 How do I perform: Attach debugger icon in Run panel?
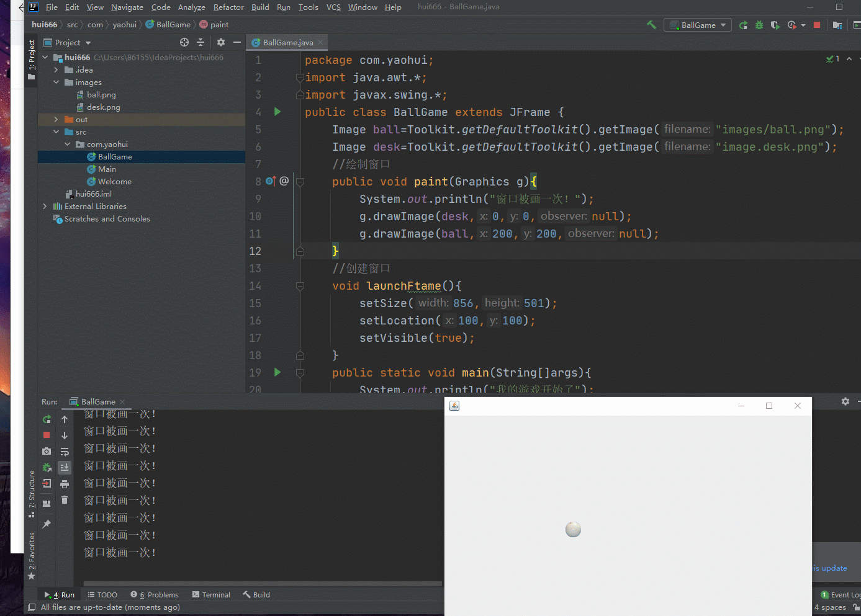[47, 468]
